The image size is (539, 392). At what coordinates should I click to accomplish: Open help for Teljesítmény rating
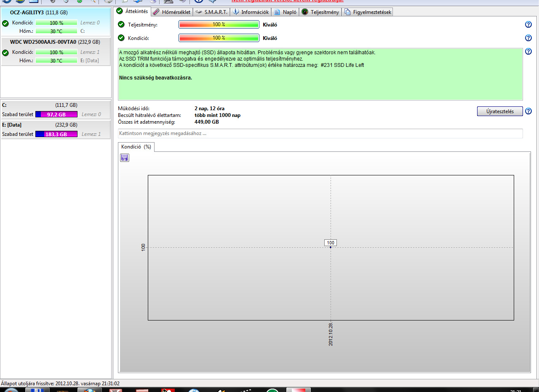point(528,24)
